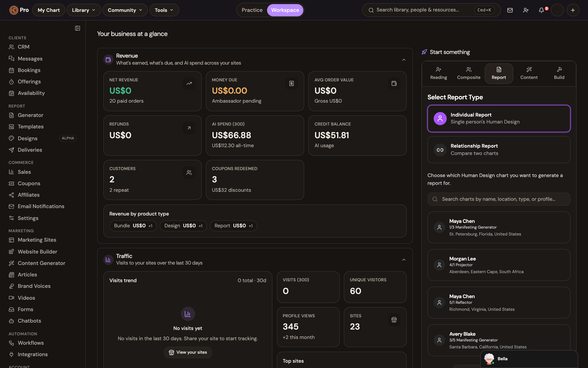This screenshot has height=368, width=588.
Task: Open Designs alpha in sidebar
Action: coord(42,138)
